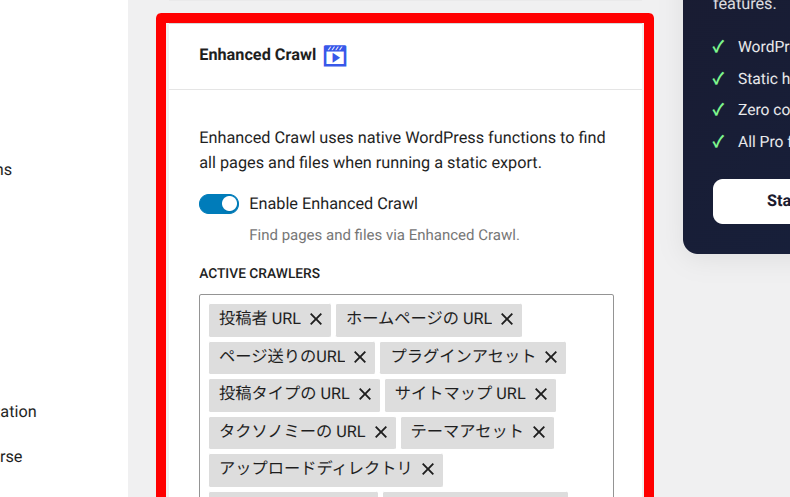Remove the 投稿タイプの URL crawler tag
The image size is (790, 497).
click(365, 394)
